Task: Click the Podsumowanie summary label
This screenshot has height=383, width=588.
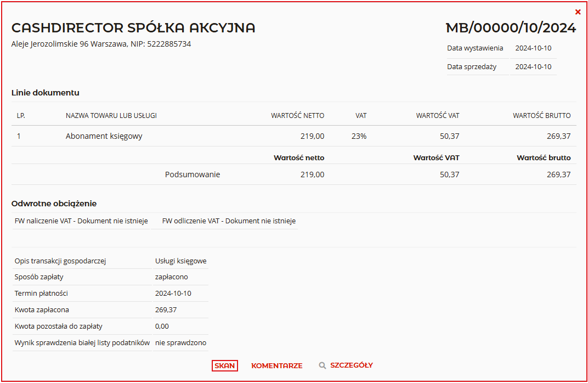Action: click(193, 174)
